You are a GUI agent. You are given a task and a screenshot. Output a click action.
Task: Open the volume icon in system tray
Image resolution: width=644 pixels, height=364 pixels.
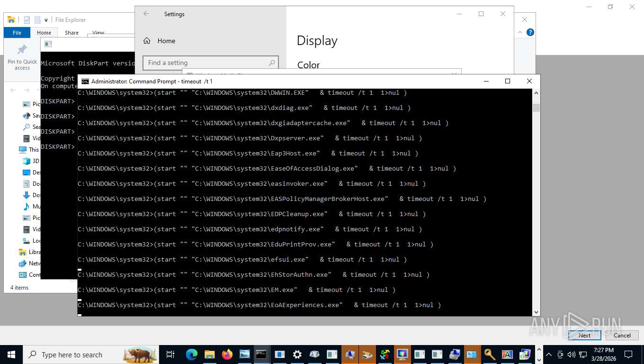(571, 355)
